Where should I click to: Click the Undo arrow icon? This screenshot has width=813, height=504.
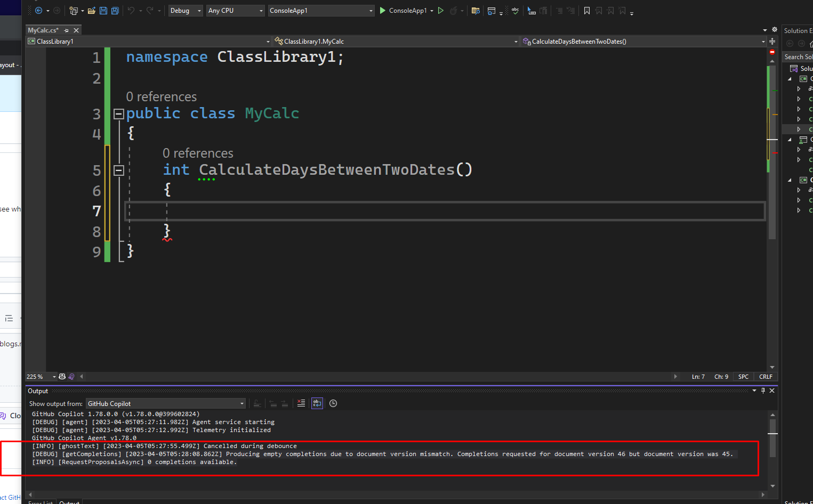131,11
